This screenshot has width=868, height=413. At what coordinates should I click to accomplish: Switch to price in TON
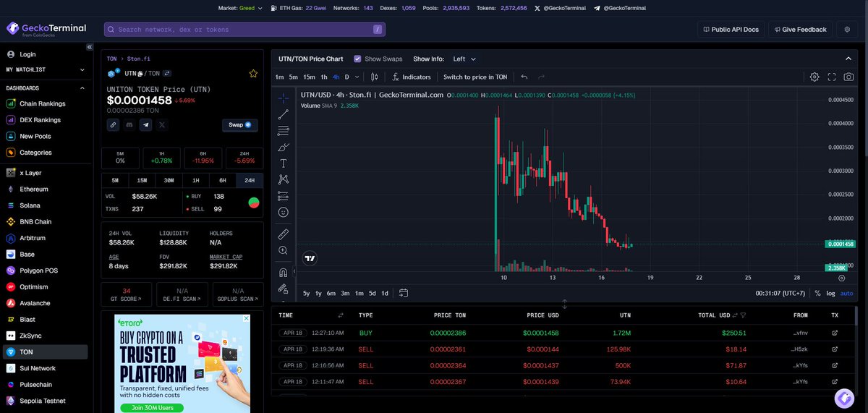[475, 77]
